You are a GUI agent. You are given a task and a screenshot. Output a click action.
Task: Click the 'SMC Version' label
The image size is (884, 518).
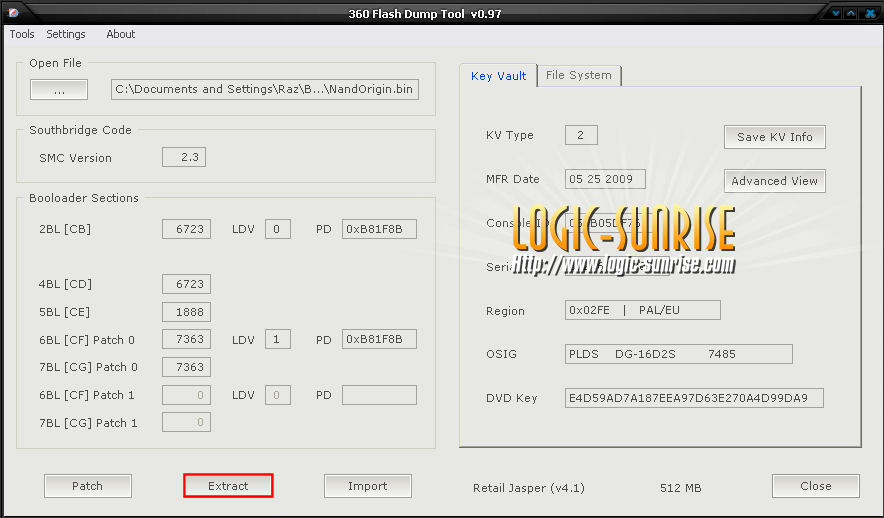tap(76, 158)
